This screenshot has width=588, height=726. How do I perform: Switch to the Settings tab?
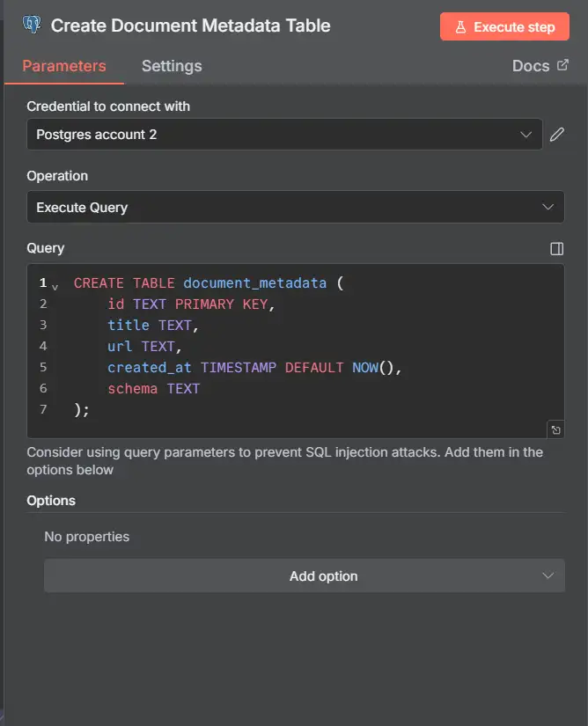pos(171,65)
